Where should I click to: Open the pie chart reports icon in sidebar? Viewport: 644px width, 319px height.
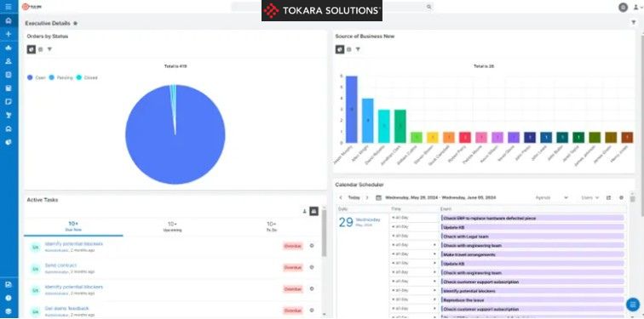9,142
